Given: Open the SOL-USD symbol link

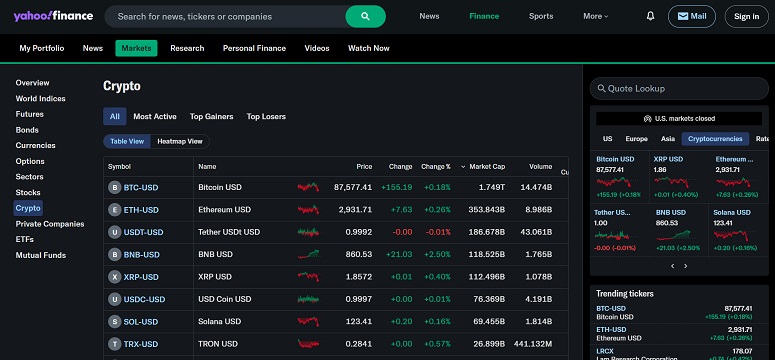Looking at the screenshot, I should point(141,322).
